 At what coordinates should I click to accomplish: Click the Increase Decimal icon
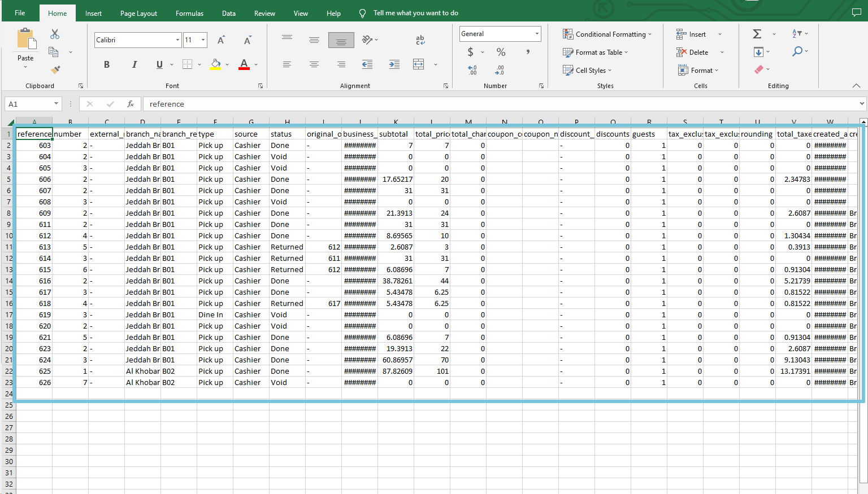click(x=472, y=70)
